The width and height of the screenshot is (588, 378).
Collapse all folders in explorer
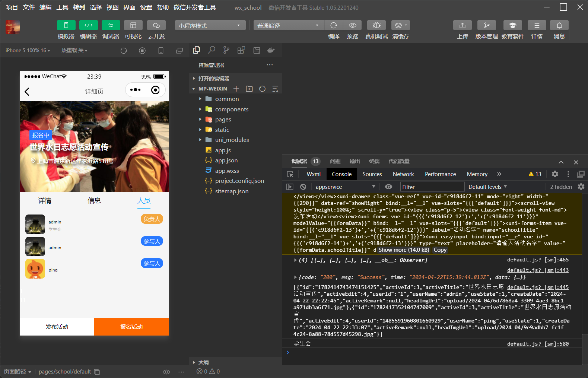point(275,89)
